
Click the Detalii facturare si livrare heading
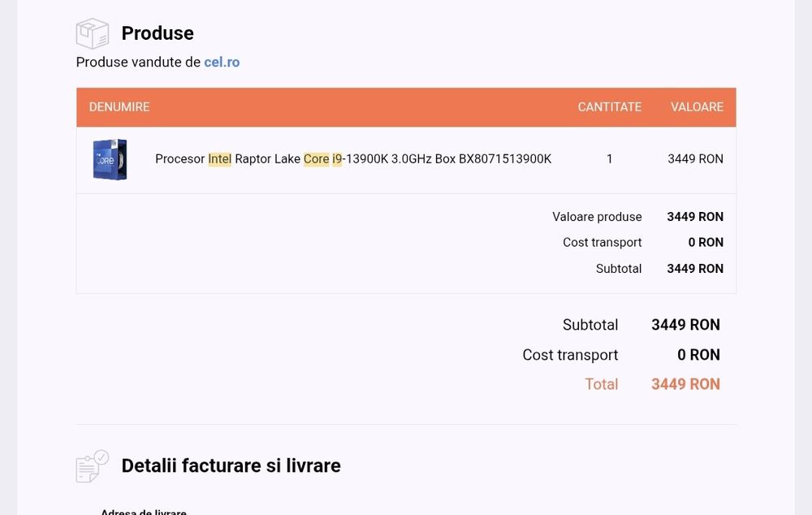click(231, 465)
